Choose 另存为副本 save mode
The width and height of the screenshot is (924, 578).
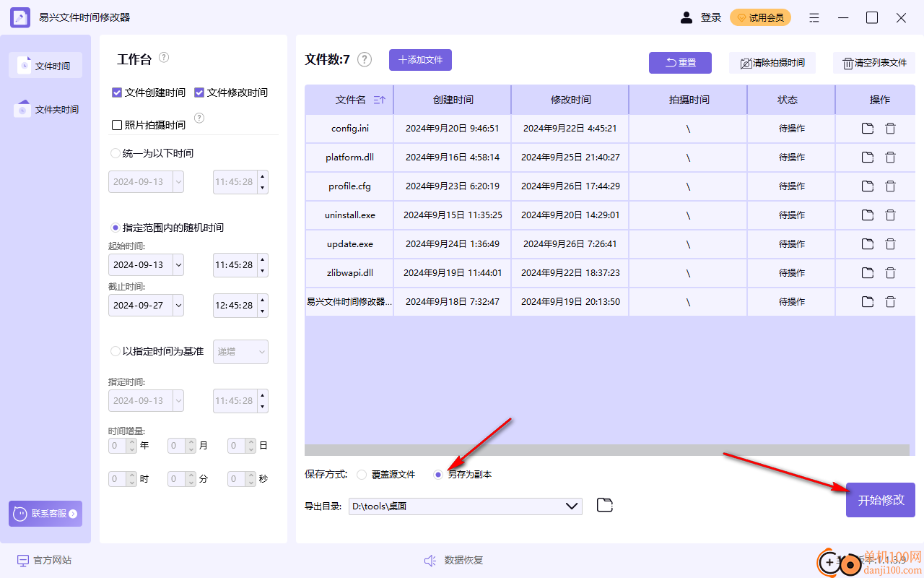(x=438, y=475)
